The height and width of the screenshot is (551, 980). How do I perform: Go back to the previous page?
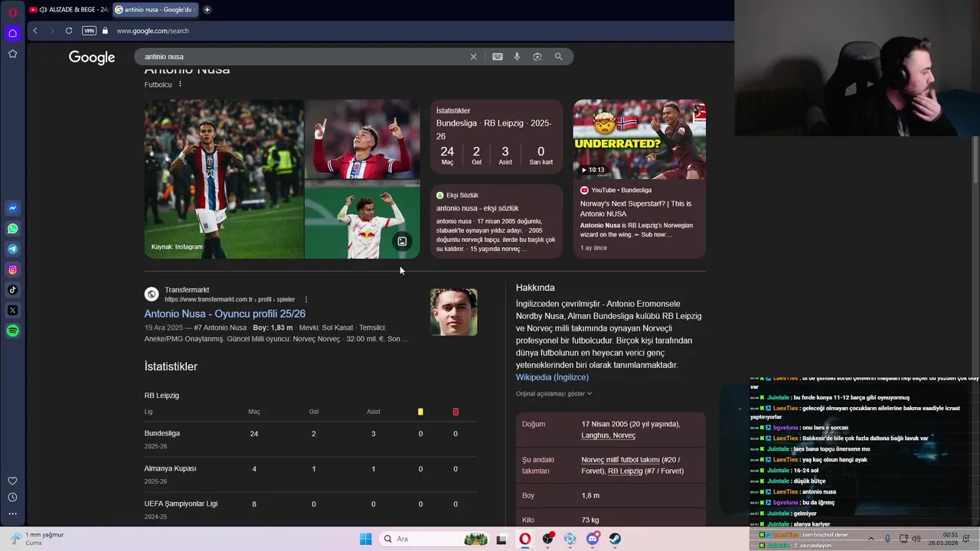click(35, 31)
